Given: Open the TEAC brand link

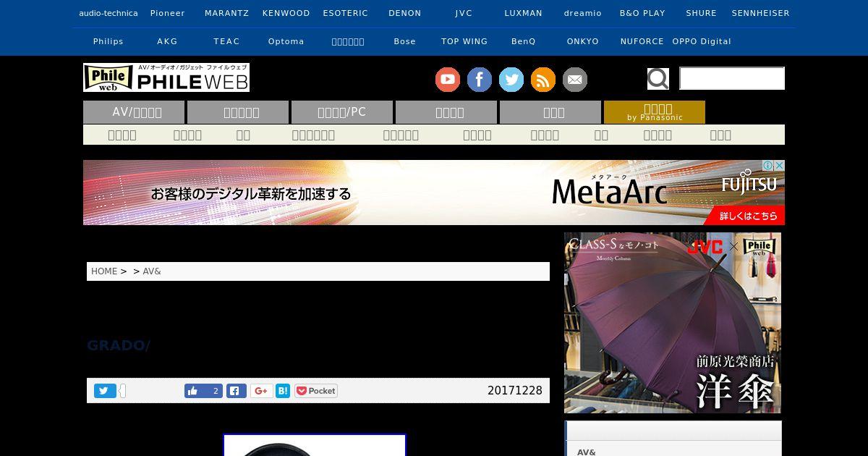Looking at the screenshot, I should click(227, 41).
